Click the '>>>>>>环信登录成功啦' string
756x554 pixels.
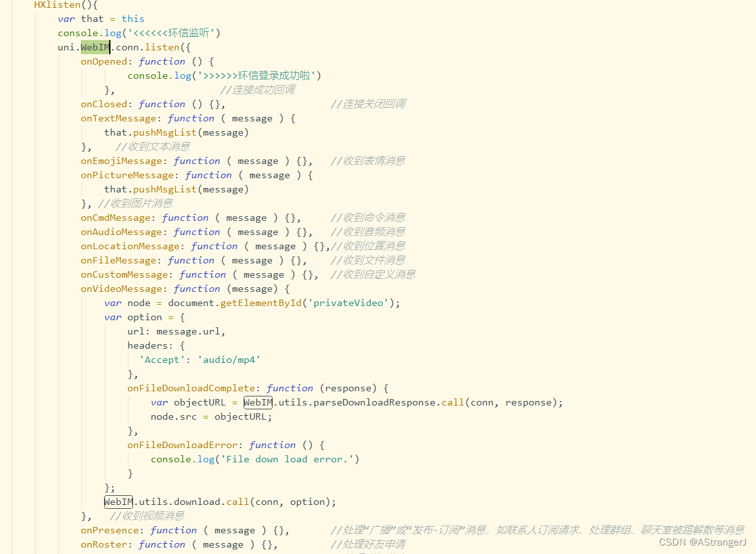pyautogui.click(x=257, y=76)
